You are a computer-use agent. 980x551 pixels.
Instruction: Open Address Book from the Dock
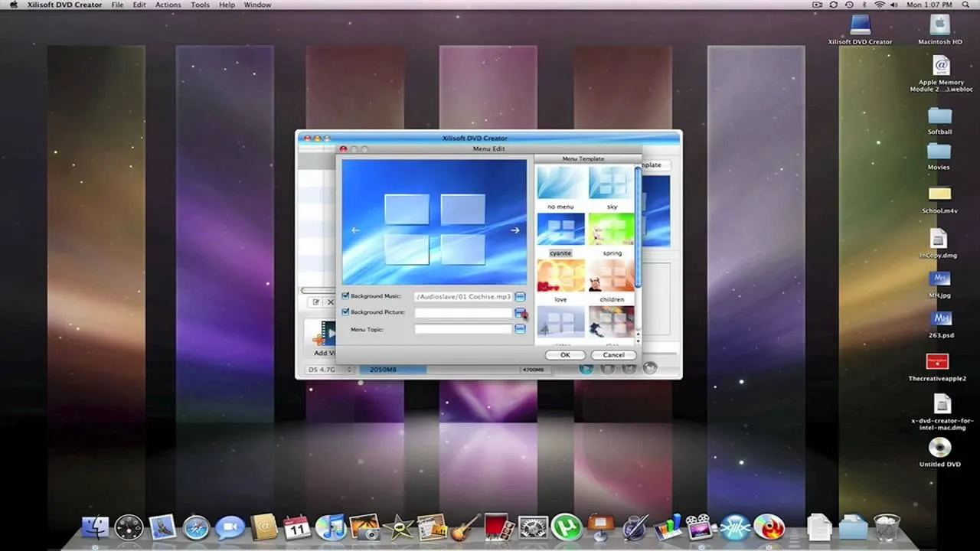263,527
